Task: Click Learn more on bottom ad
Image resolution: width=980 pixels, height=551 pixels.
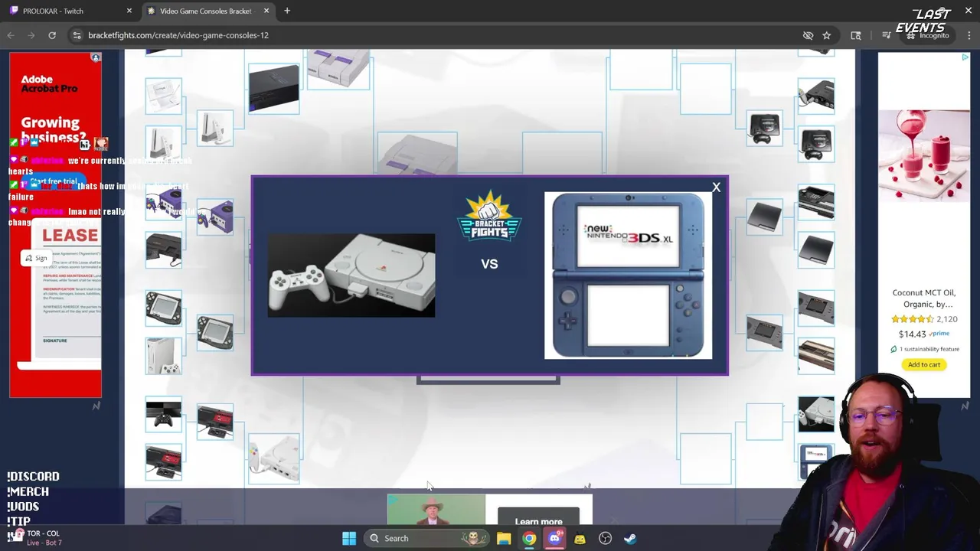Action: 539,521
